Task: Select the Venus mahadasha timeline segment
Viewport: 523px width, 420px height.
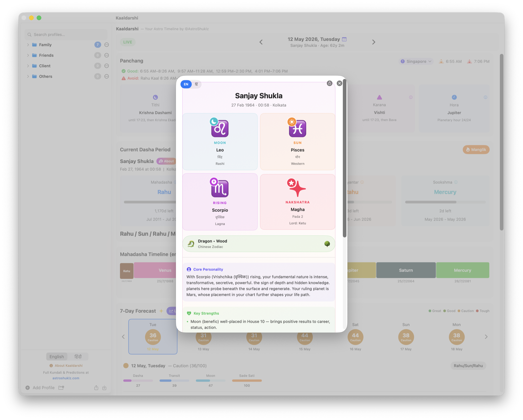Action: [155, 270]
